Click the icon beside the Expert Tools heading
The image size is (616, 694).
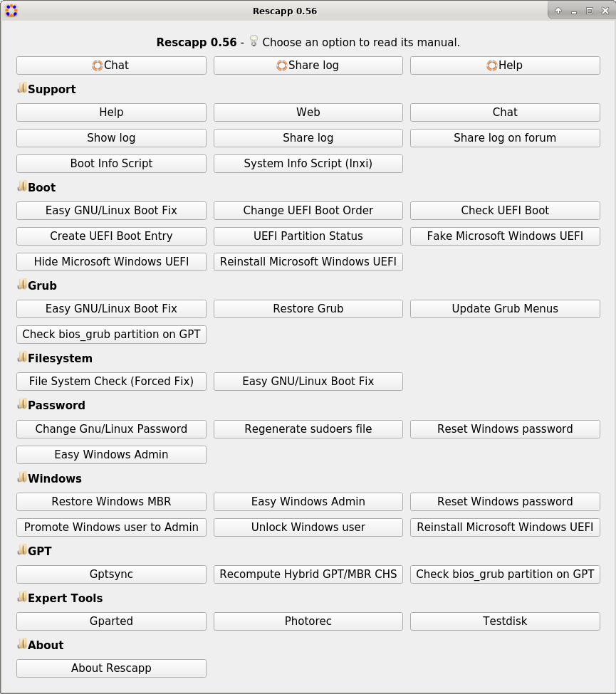click(x=22, y=597)
